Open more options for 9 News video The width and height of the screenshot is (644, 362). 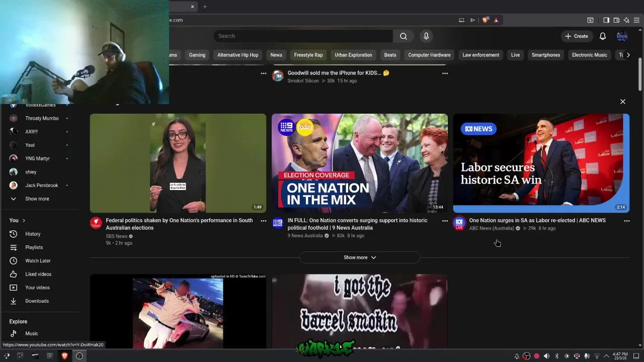click(445, 221)
